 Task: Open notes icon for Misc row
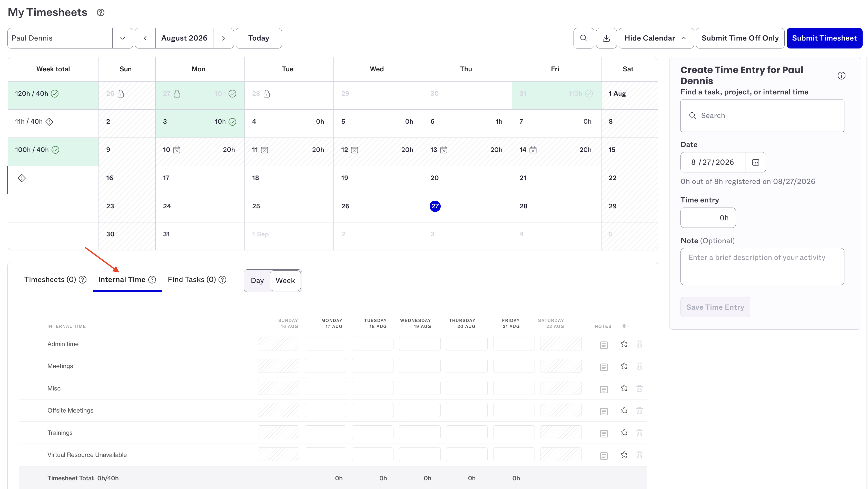604,389
